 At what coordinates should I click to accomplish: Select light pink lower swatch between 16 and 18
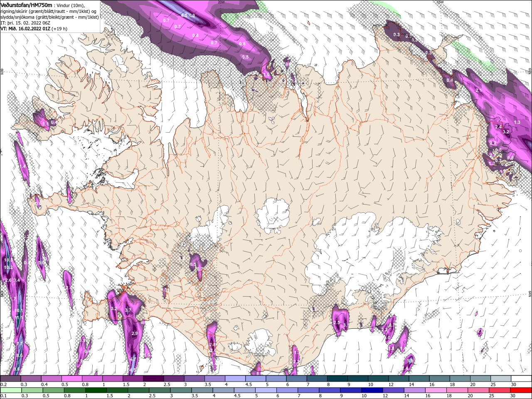[x=435, y=390]
